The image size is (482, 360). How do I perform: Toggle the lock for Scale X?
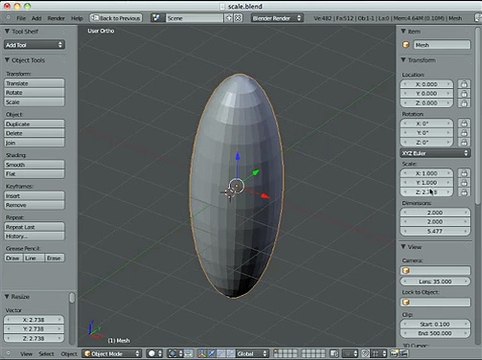[x=464, y=173]
